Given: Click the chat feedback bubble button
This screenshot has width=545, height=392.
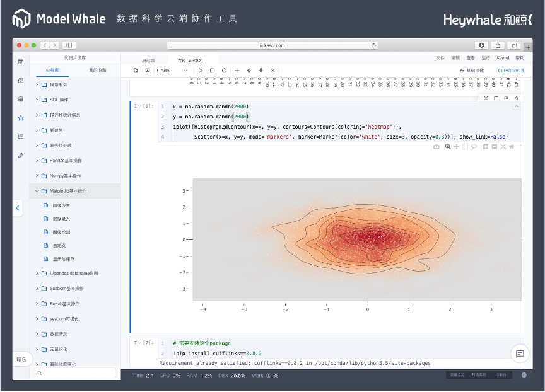Looking at the screenshot, I should point(520,354).
